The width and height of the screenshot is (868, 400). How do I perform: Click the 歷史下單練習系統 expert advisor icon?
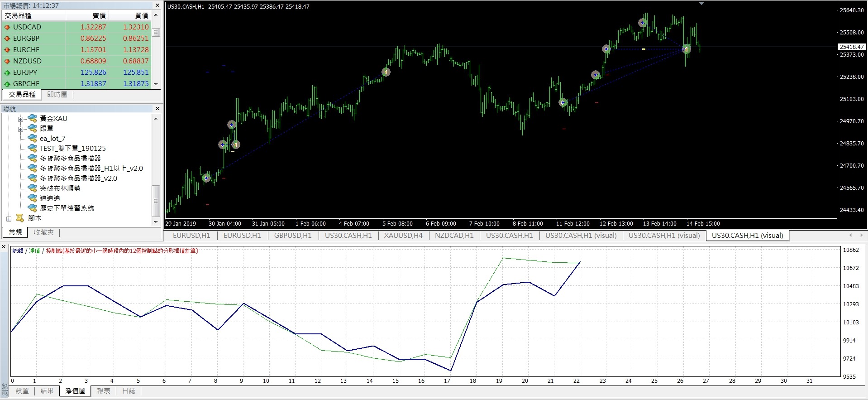(x=32, y=208)
